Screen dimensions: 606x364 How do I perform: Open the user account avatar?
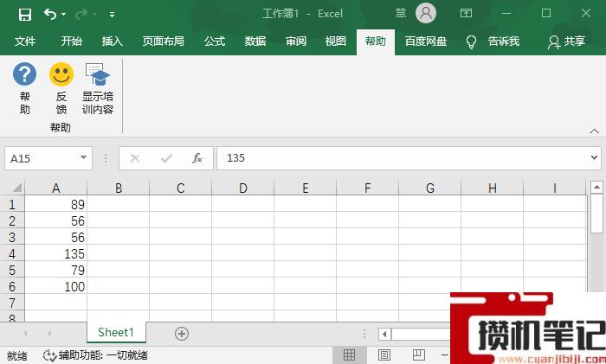(426, 13)
